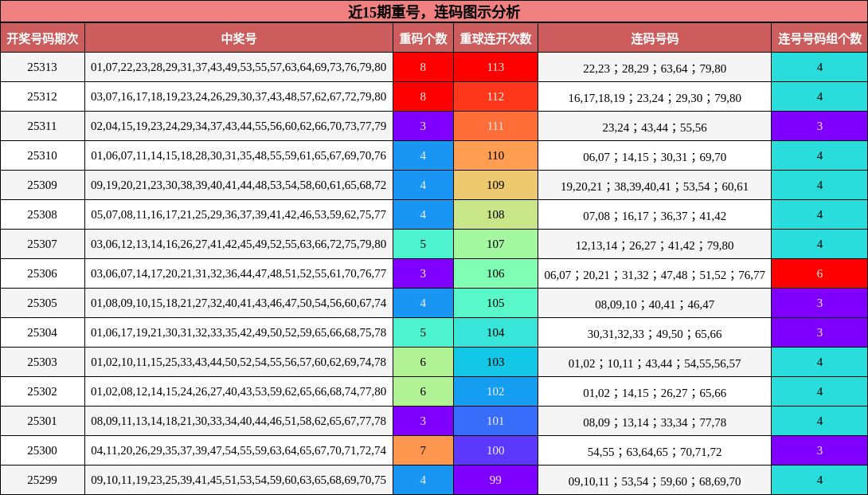The width and height of the screenshot is (868, 495).
Task: Click the green cell showing 103
Action: [x=495, y=362]
